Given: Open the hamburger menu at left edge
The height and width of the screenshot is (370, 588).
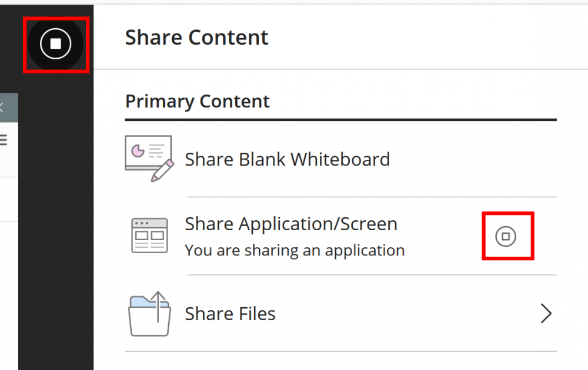Looking at the screenshot, I should tap(3, 140).
